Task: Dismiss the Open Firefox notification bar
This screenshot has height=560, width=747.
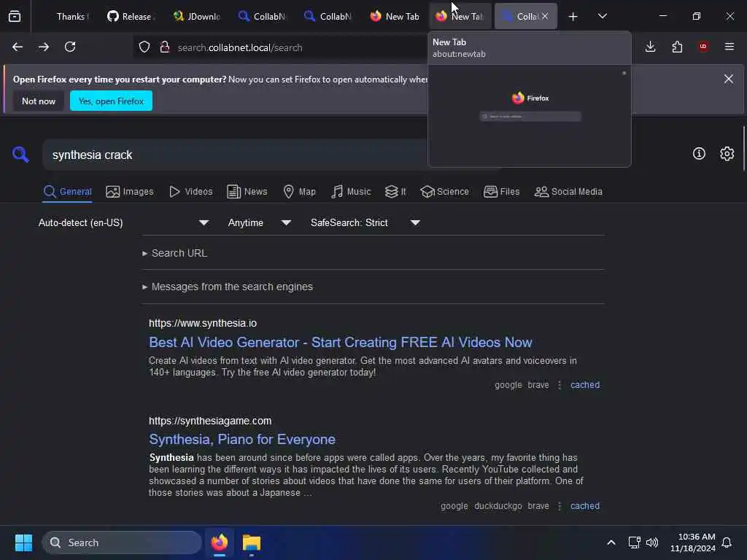Action: (729, 79)
